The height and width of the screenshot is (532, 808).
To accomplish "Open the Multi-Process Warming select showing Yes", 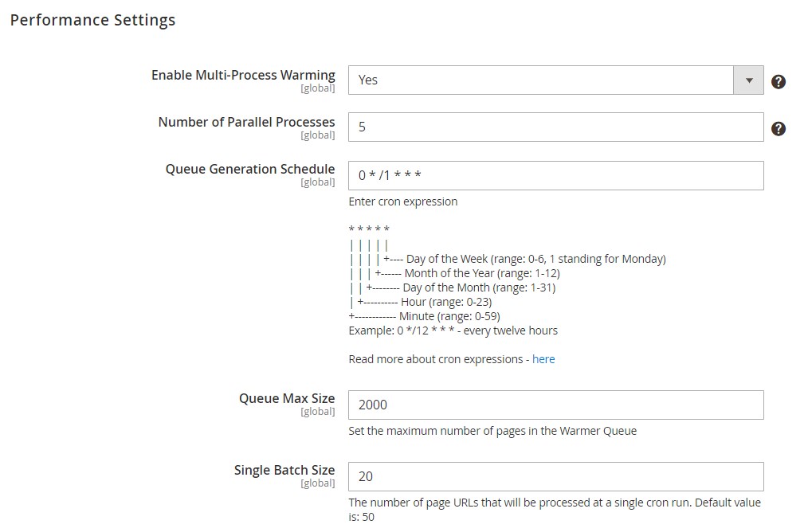I will coord(555,80).
